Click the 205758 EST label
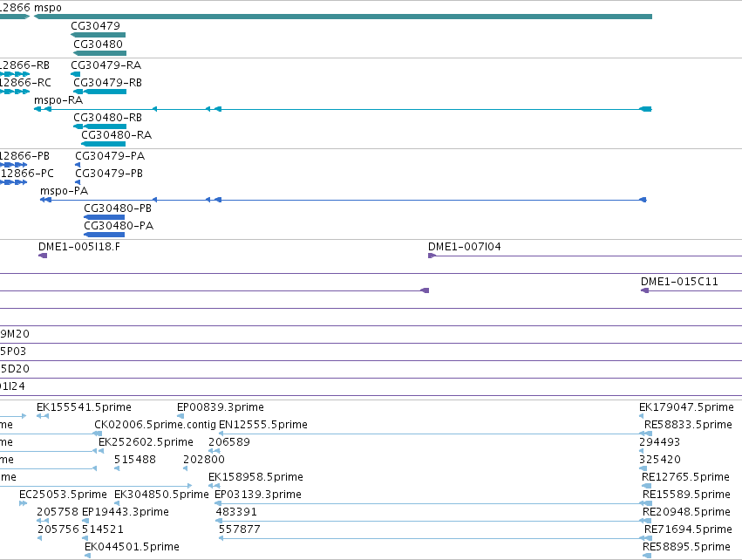Screen dimensions: 742x560 [58, 512]
